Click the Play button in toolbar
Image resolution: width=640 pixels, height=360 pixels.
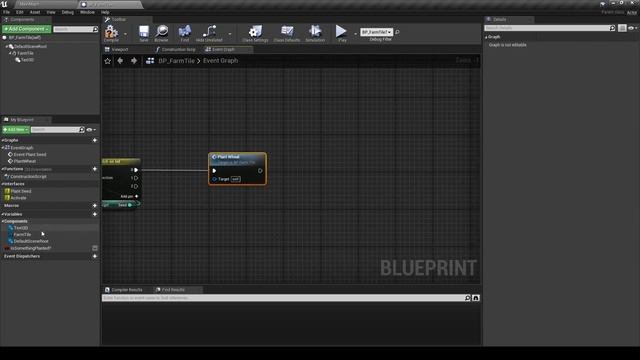341,33
